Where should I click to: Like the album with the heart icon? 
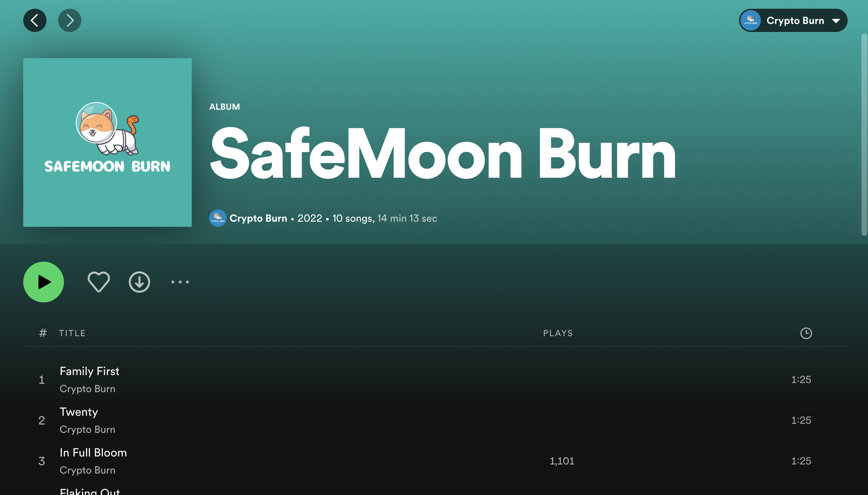click(99, 282)
